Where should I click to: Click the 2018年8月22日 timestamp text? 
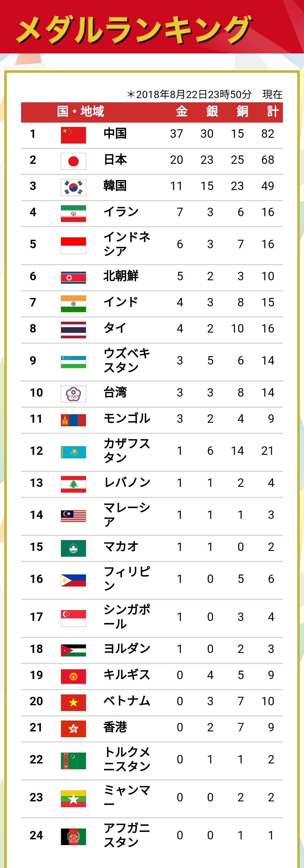(189, 94)
